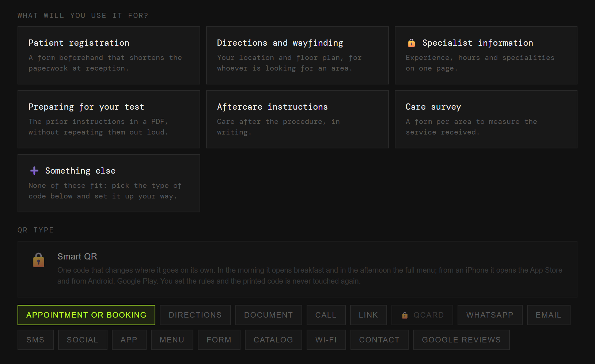Screen dimensions: 595x364
Task: Click 'Your location and floor plan' description
Action: click(289, 63)
